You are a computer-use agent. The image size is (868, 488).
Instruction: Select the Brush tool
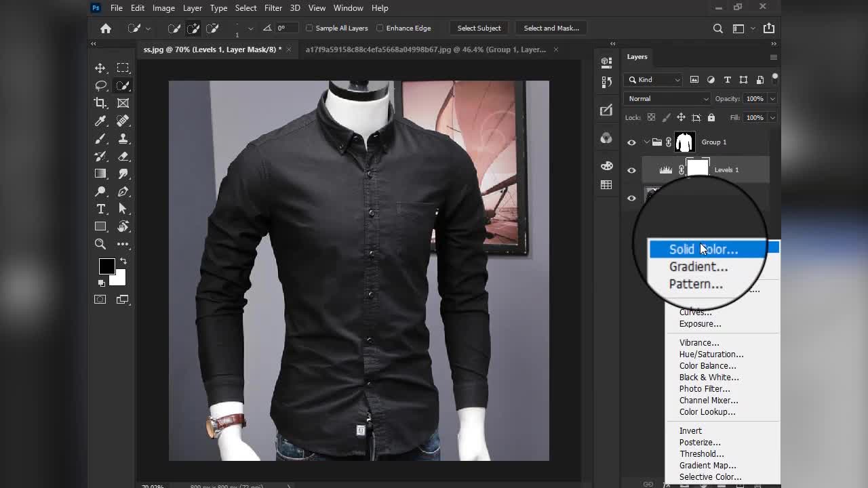[100, 138]
